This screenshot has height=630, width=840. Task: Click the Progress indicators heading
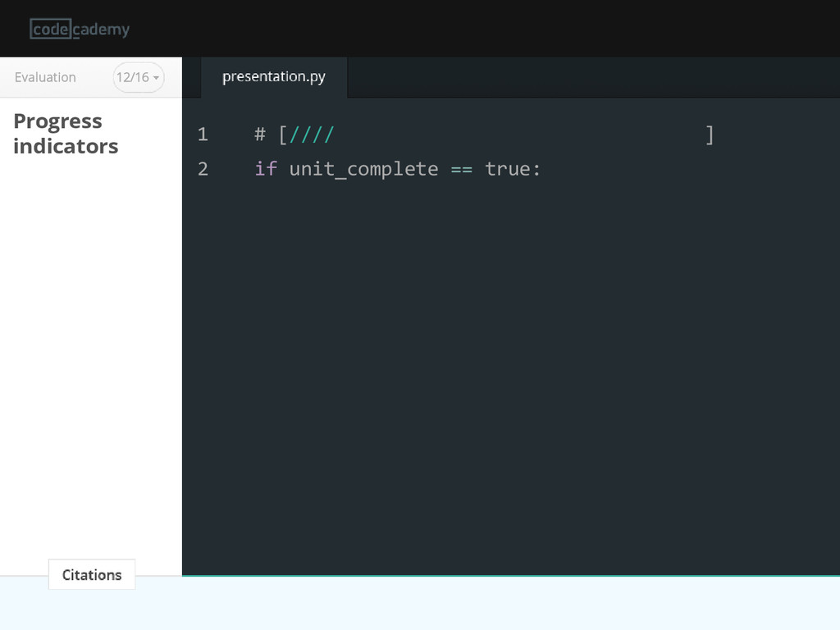(x=66, y=134)
